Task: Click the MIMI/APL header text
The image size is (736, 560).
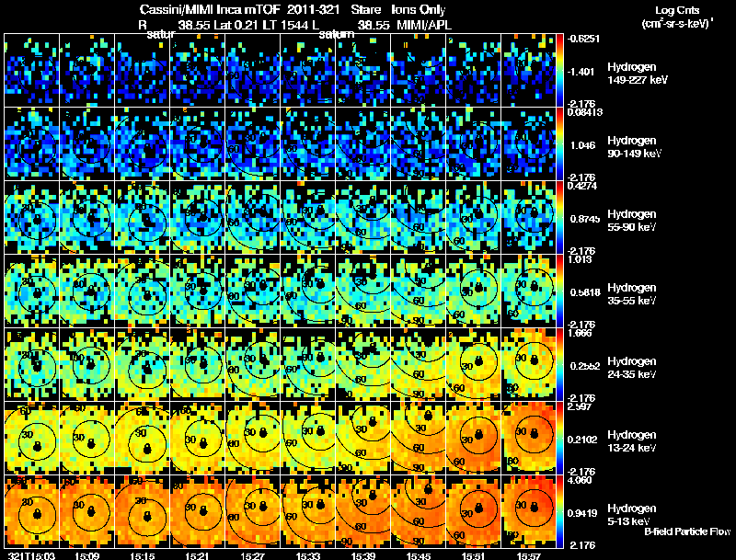Action: (424, 26)
